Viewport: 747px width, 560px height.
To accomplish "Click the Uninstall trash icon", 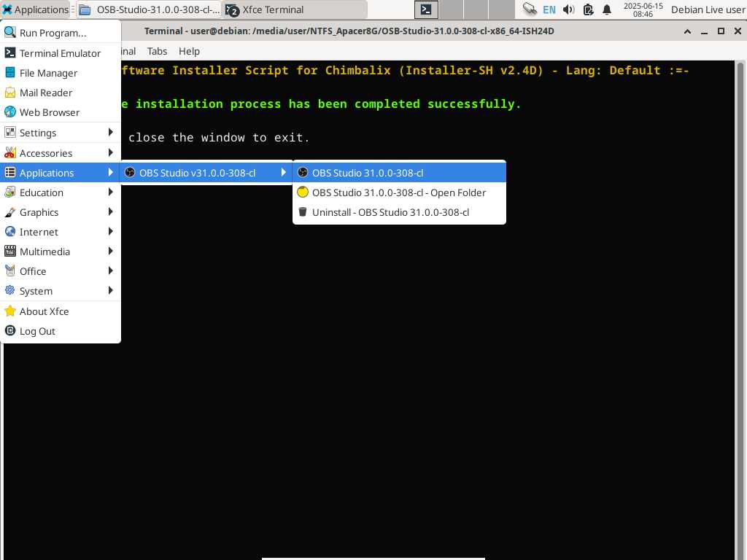I will click(x=303, y=211).
